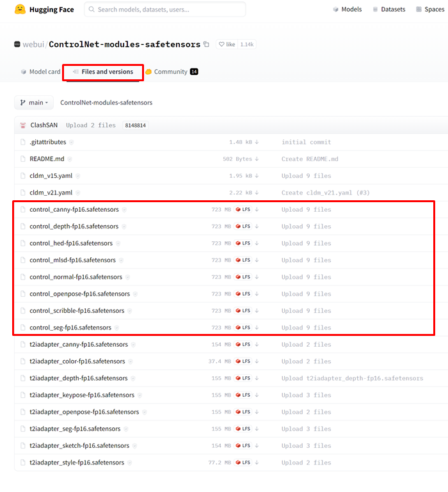Open the webui organization link
This screenshot has height=492, width=448.
click(33, 44)
